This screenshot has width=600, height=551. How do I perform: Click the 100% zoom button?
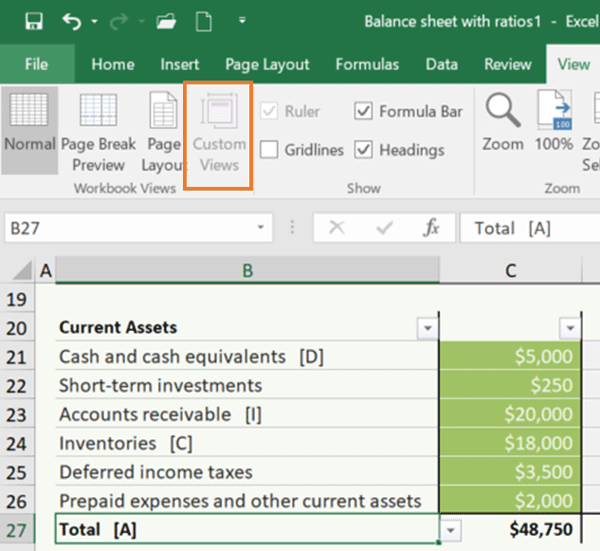tap(554, 122)
